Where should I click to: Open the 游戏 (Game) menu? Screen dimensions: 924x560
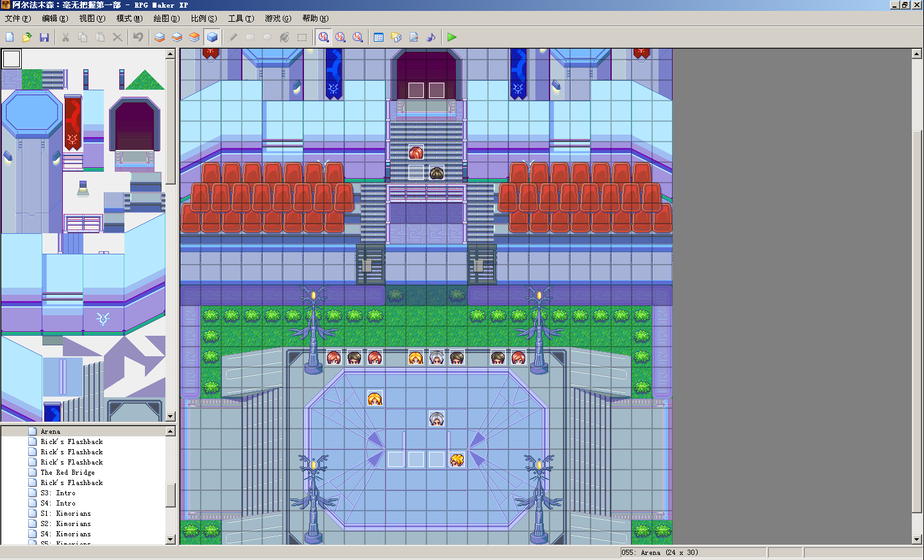[x=278, y=19]
